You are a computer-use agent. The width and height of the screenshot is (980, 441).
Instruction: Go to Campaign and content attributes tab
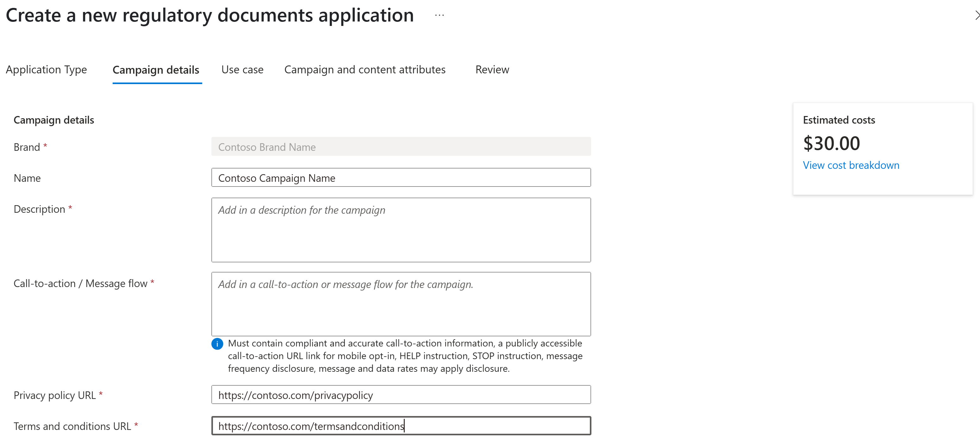(365, 70)
